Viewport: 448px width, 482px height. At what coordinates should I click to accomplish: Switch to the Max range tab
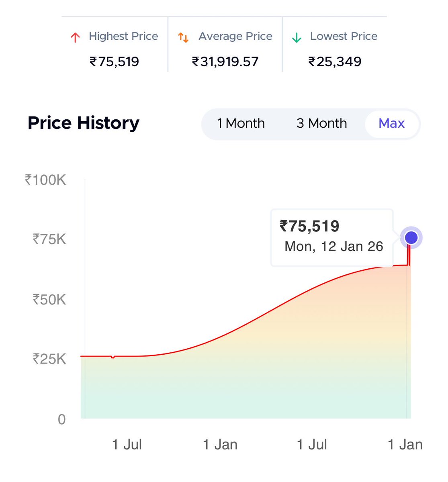391,123
